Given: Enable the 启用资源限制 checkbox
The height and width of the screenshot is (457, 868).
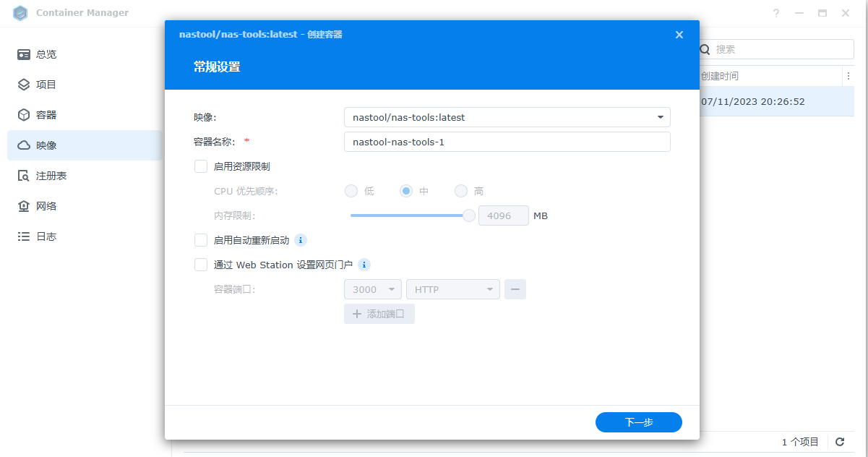Looking at the screenshot, I should (x=201, y=166).
